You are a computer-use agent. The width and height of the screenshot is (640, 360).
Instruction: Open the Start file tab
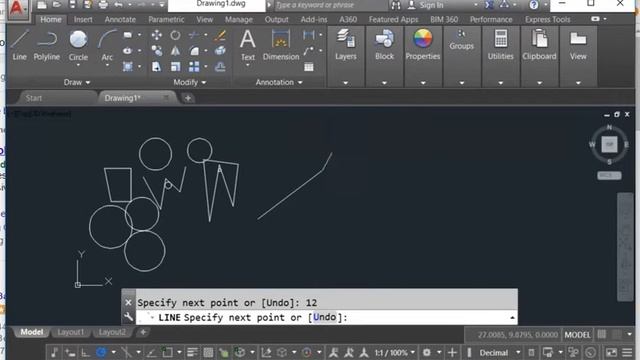[x=34, y=98]
